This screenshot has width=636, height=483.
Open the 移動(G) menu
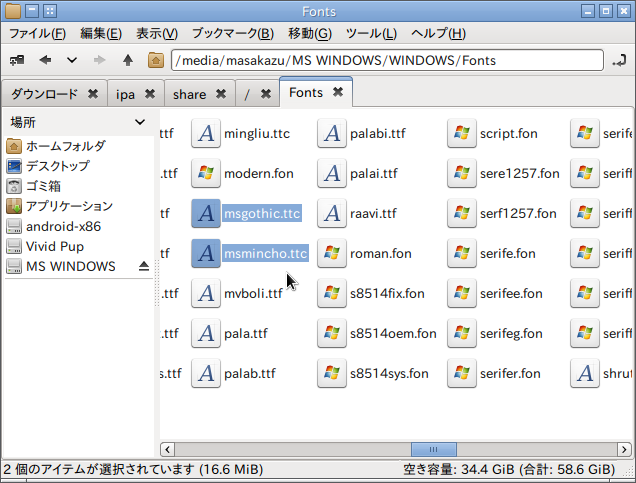click(x=310, y=33)
